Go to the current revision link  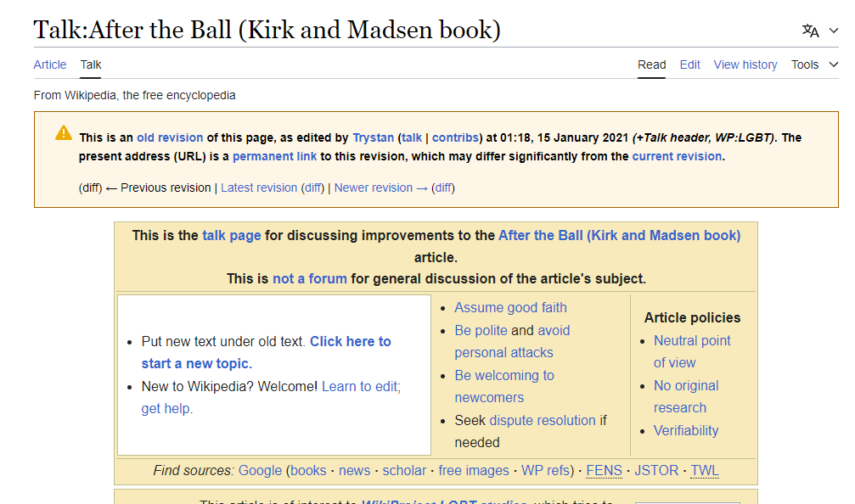(677, 156)
